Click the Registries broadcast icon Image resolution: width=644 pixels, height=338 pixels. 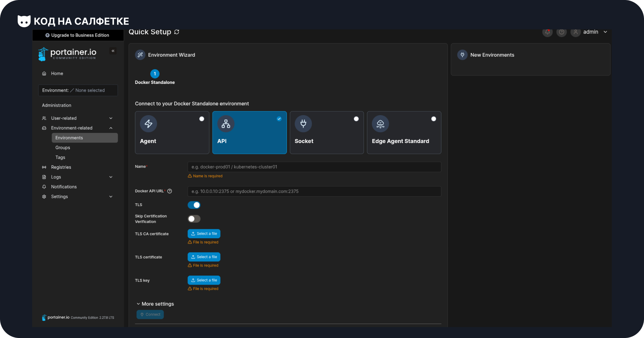44,167
